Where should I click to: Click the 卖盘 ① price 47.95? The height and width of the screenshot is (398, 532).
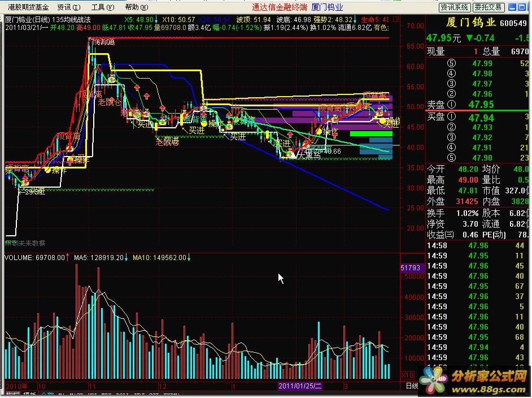[x=481, y=104]
